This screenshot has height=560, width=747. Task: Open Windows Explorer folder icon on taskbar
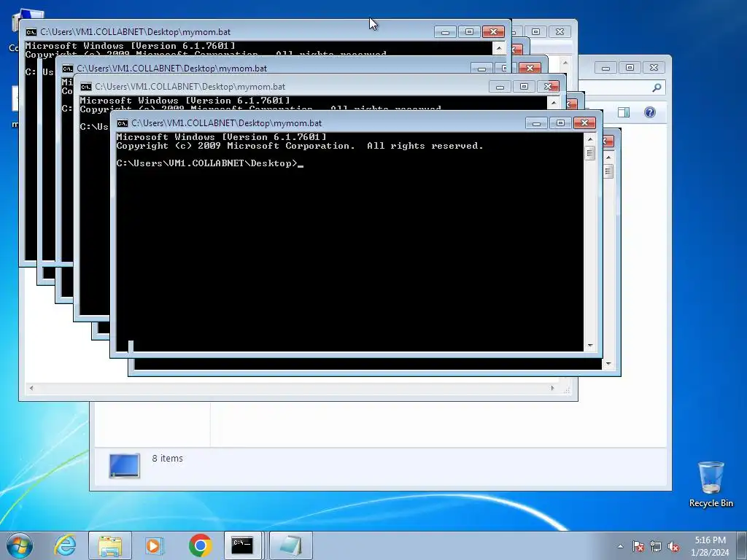(110, 545)
